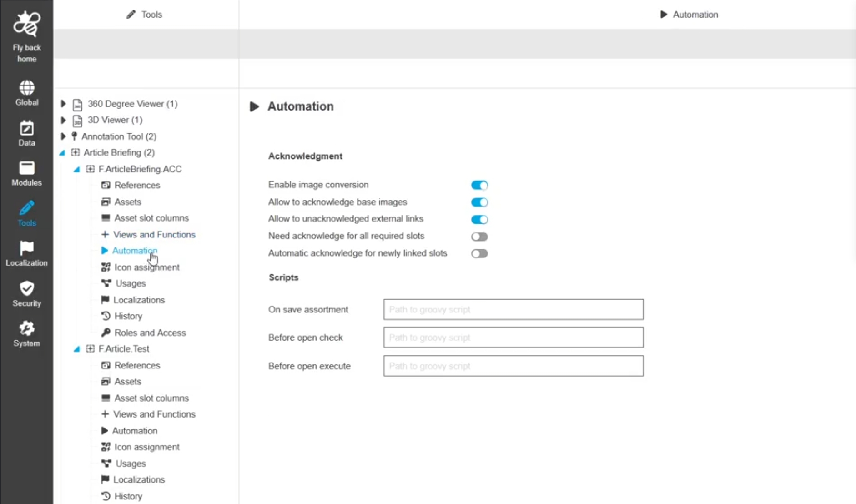Expand the Annotation Tool tree node
856x504 pixels.
click(x=64, y=136)
